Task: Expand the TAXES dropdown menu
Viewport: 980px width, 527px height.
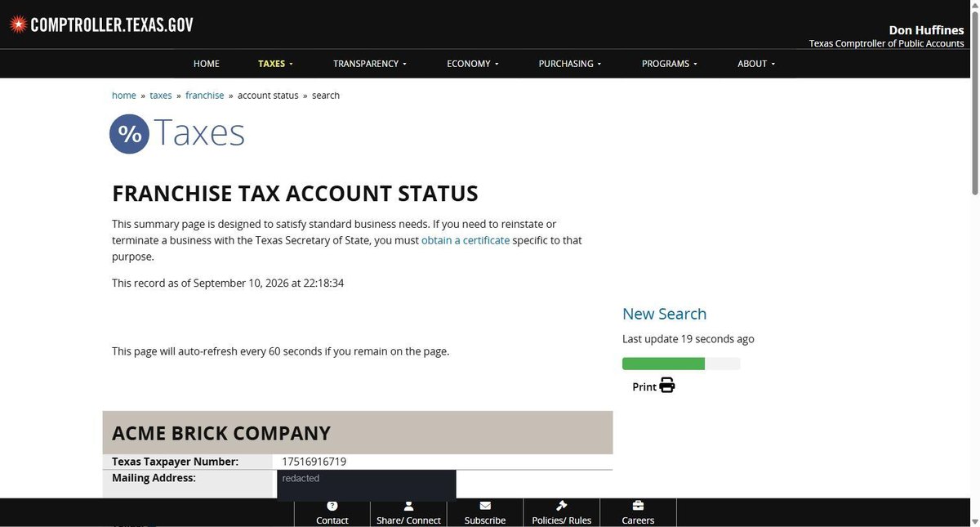Action: click(x=275, y=64)
